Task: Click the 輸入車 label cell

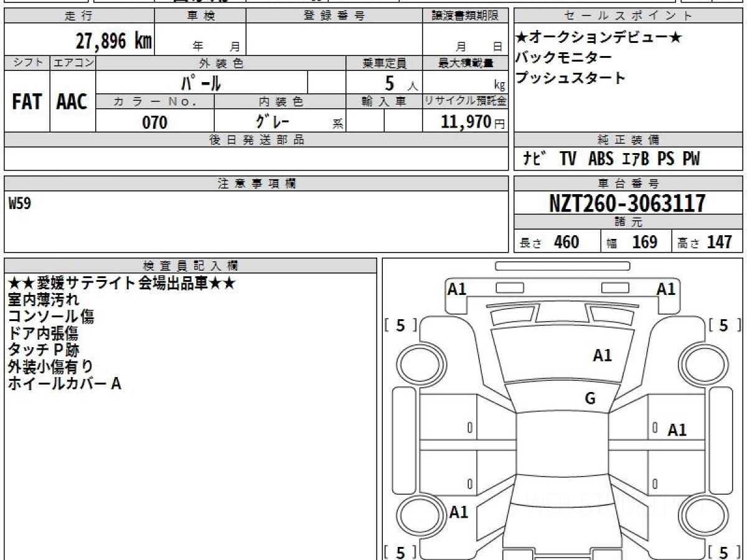Action: coord(384,101)
